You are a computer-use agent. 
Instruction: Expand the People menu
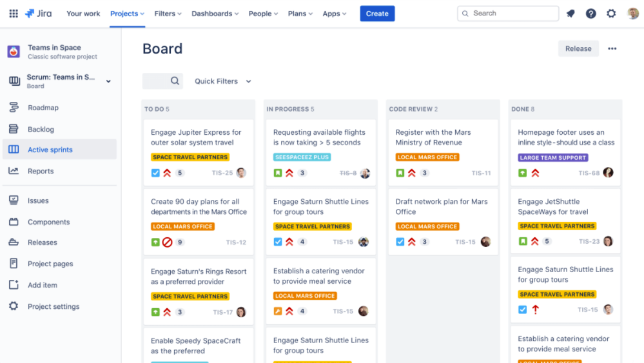(x=263, y=14)
